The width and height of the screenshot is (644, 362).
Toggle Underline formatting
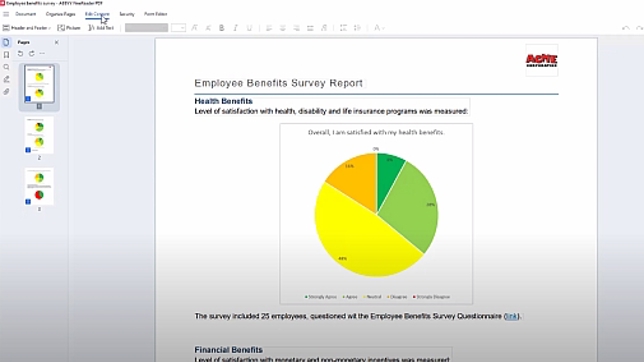click(249, 28)
